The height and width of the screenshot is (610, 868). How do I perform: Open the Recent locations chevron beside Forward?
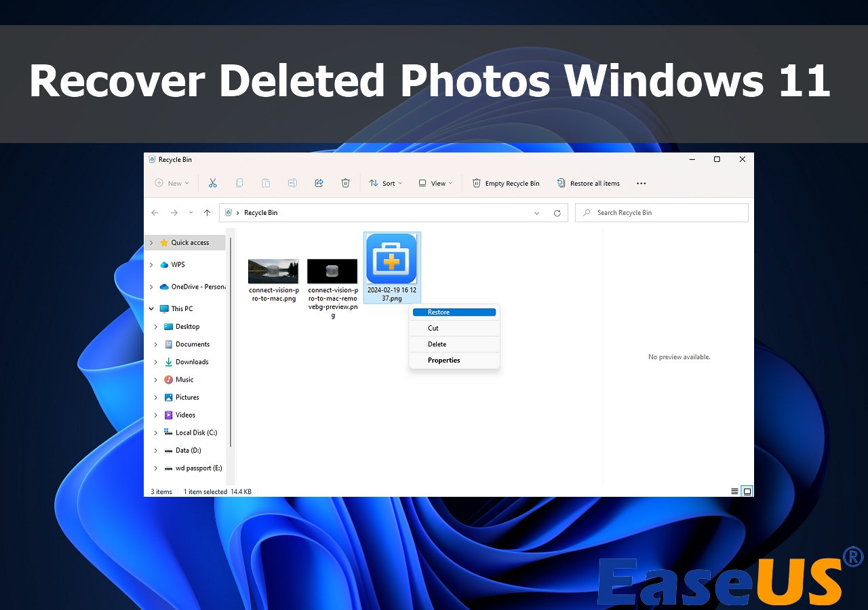click(191, 213)
